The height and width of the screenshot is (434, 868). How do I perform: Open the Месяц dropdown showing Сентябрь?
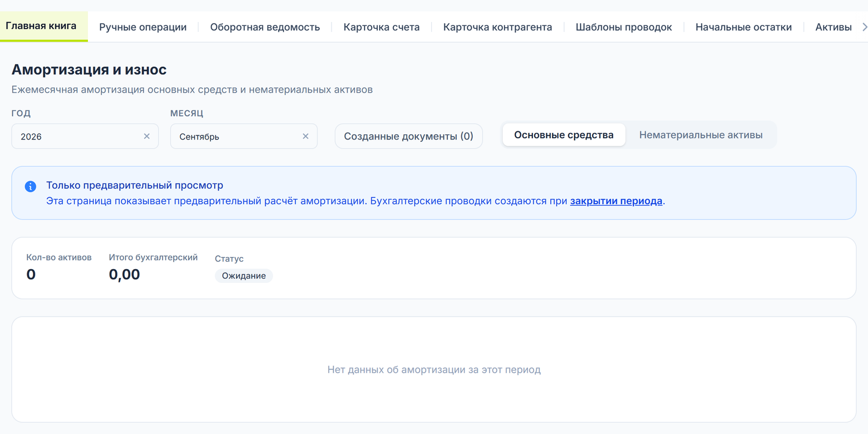[244, 137]
